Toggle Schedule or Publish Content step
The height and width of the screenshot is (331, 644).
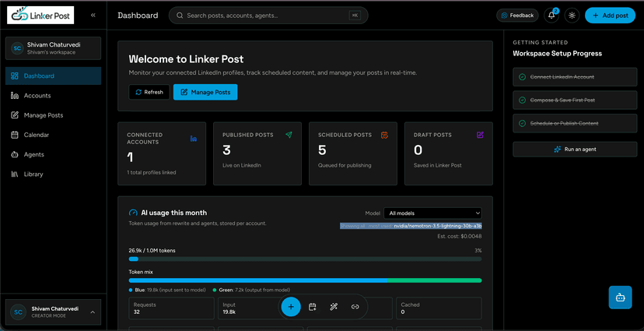[575, 123]
